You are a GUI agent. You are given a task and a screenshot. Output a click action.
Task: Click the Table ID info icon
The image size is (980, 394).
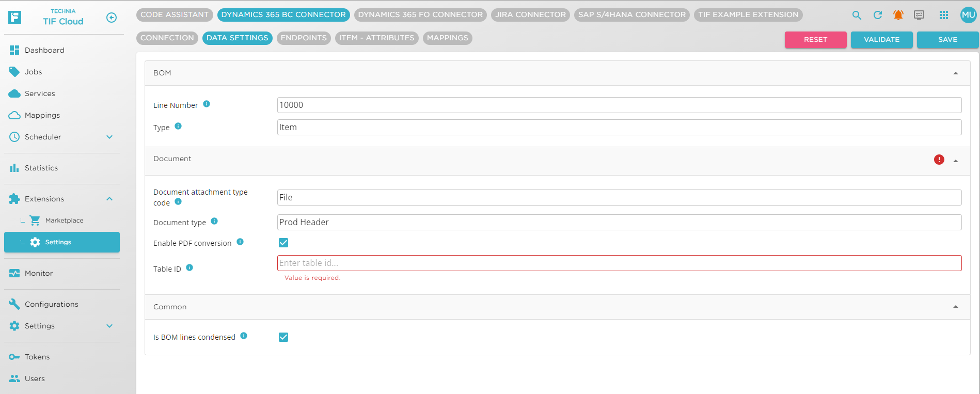click(189, 267)
